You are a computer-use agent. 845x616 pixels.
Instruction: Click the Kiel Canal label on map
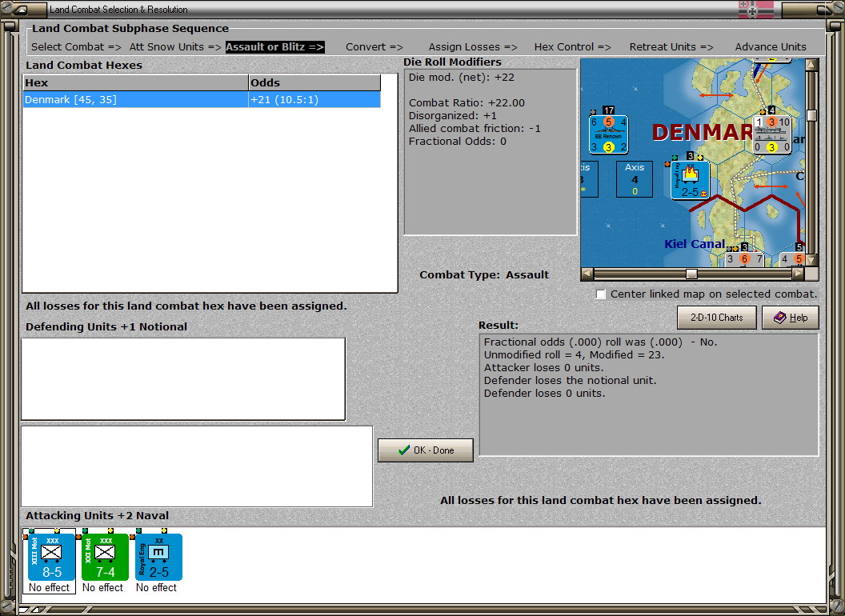click(x=695, y=243)
